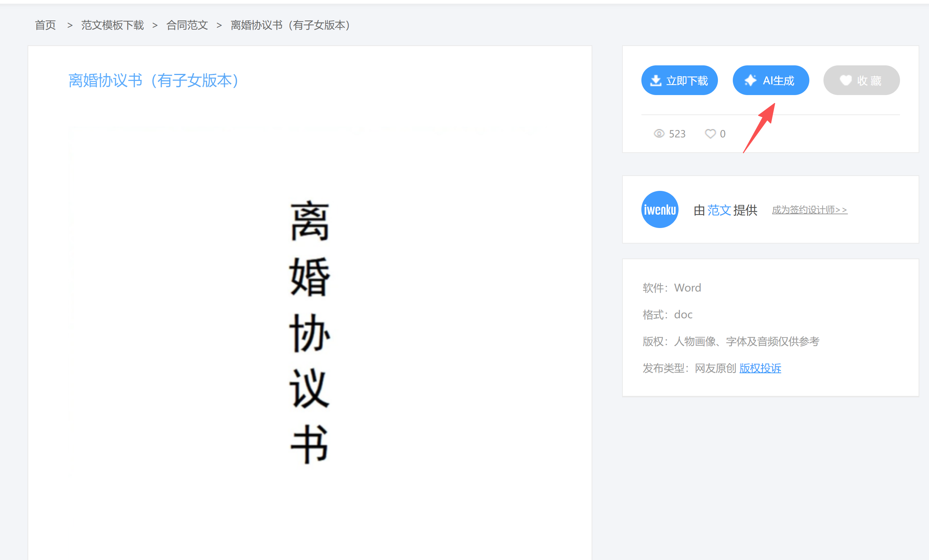Click the 523 view count number
The image size is (929, 560).
[677, 134]
